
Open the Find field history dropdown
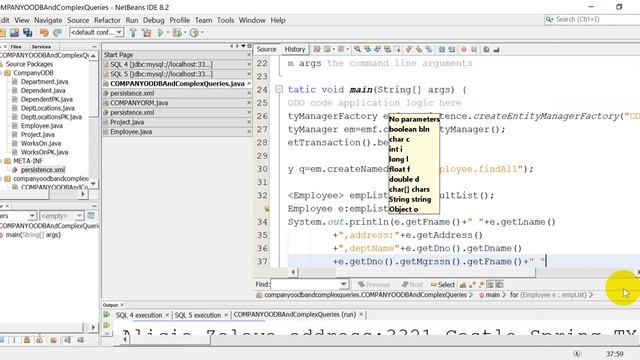pyautogui.click(x=344, y=284)
